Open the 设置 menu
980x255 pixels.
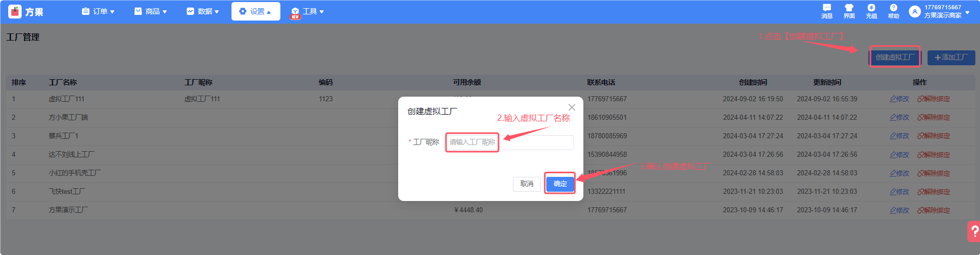[x=256, y=11]
